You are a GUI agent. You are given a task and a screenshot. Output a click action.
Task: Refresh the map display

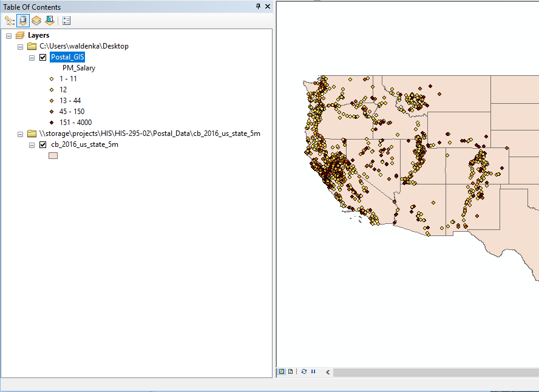[303, 371]
